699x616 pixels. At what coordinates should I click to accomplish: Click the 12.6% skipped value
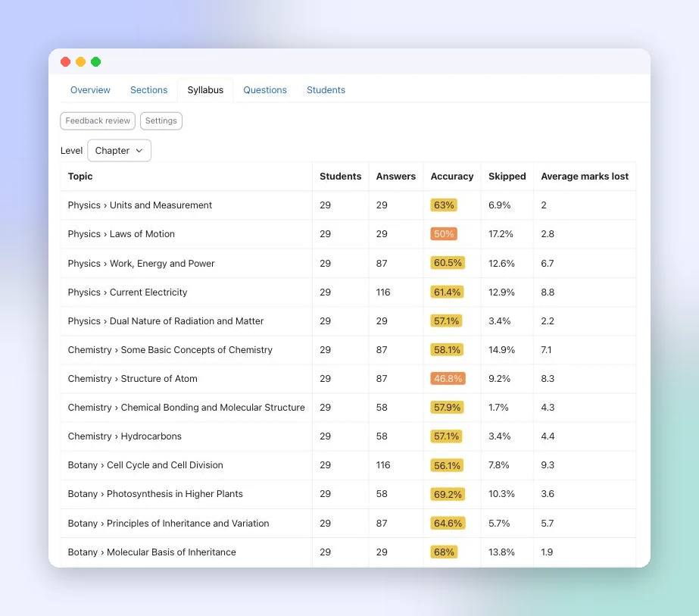tap(501, 263)
